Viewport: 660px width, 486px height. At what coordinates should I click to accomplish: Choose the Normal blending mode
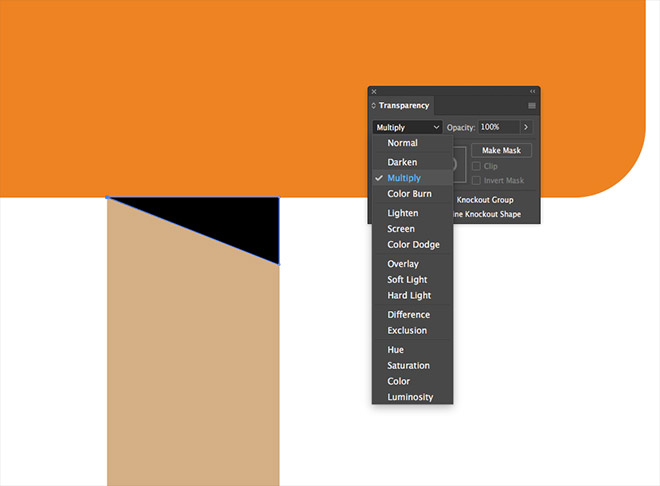click(x=412, y=143)
